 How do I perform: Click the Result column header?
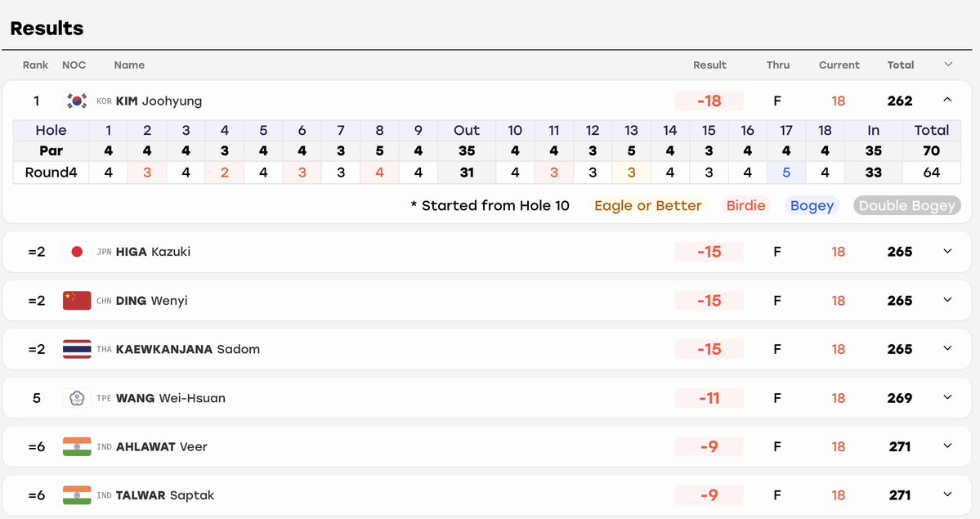pyautogui.click(x=709, y=65)
